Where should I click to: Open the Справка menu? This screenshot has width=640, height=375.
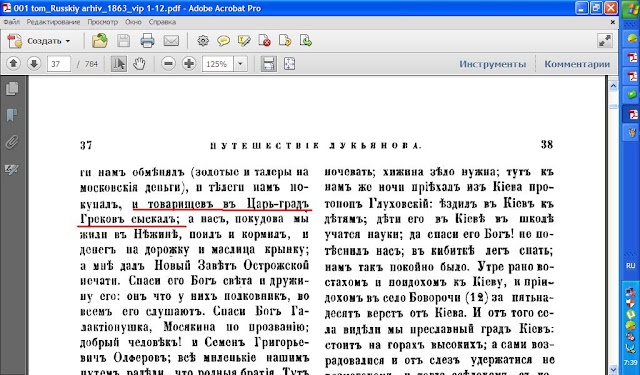click(x=162, y=22)
